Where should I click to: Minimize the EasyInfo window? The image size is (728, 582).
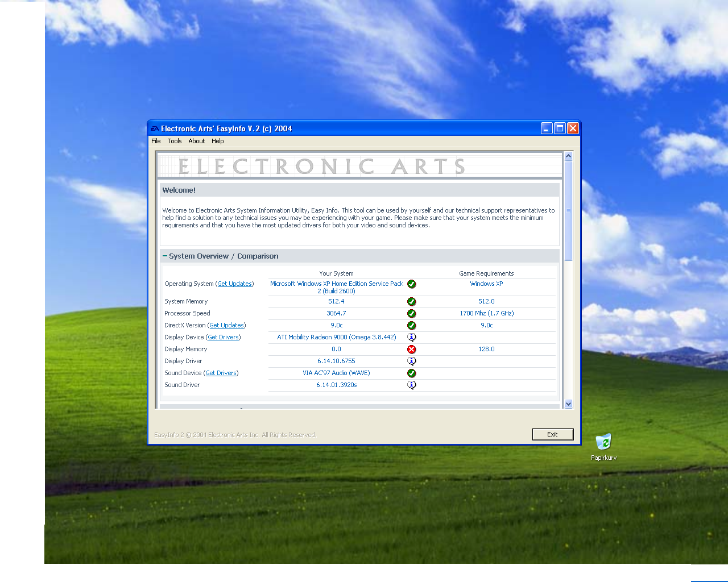547,128
